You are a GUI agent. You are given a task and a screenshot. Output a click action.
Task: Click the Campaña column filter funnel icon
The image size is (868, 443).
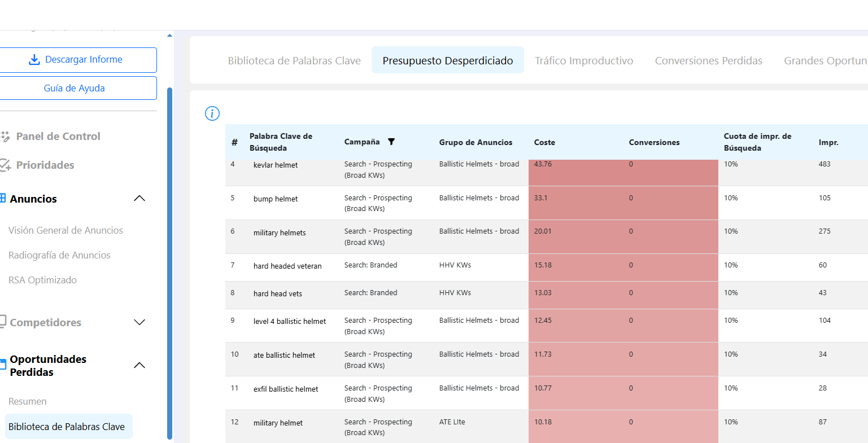coord(391,142)
